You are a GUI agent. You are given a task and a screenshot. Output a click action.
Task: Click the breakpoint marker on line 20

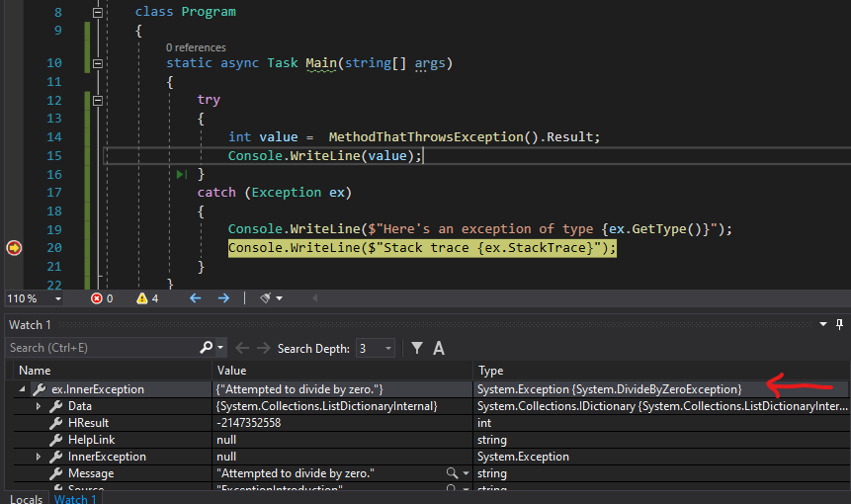[14, 248]
